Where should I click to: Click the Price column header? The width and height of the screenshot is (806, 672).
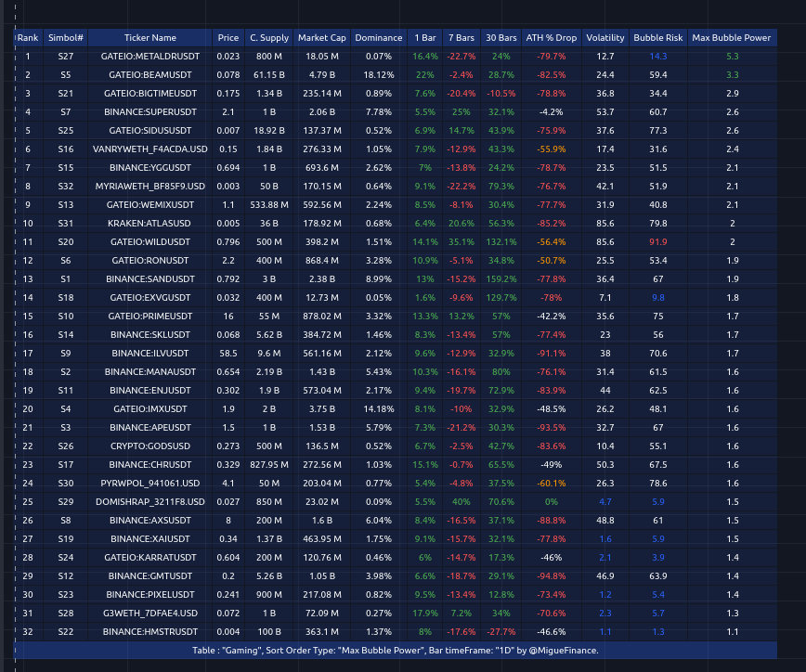pyautogui.click(x=228, y=37)
